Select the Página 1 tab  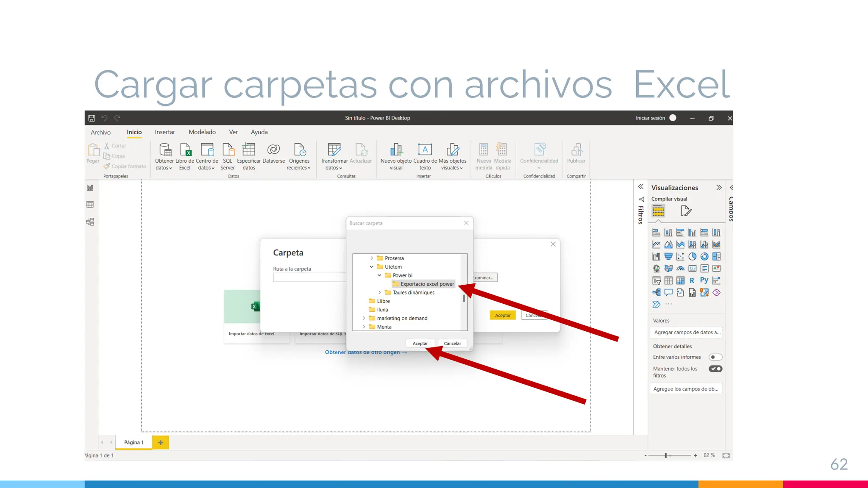[x=134, y=443]
